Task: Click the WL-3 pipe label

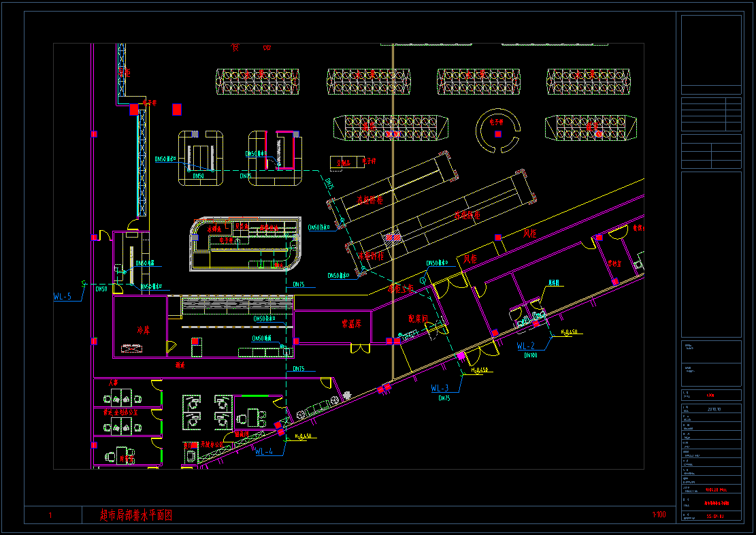Action: click(440, 388)
